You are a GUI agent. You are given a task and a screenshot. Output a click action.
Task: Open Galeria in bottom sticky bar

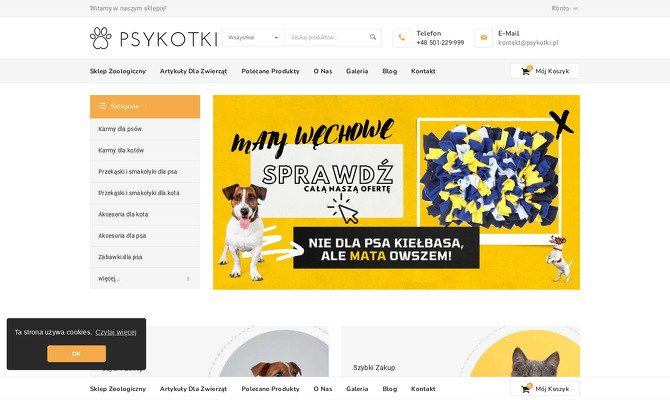pos(357,389)
